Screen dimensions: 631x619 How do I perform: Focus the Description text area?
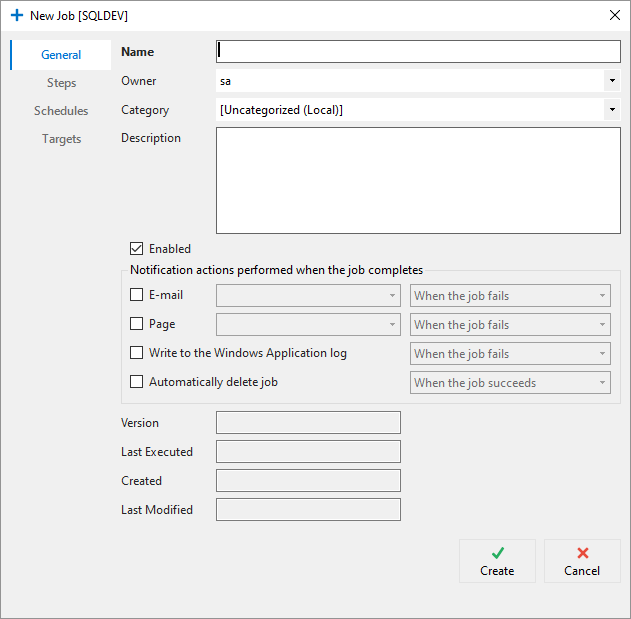pyautogui.click(x=418, y=181)
